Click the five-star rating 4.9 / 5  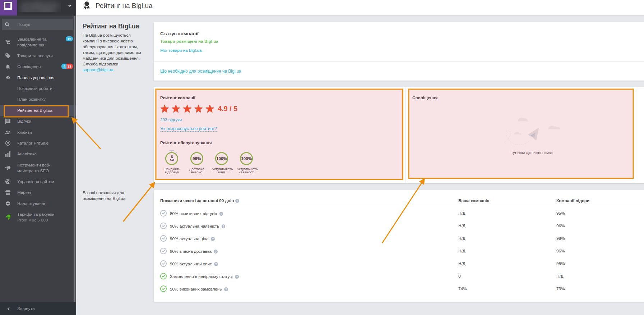199,109
